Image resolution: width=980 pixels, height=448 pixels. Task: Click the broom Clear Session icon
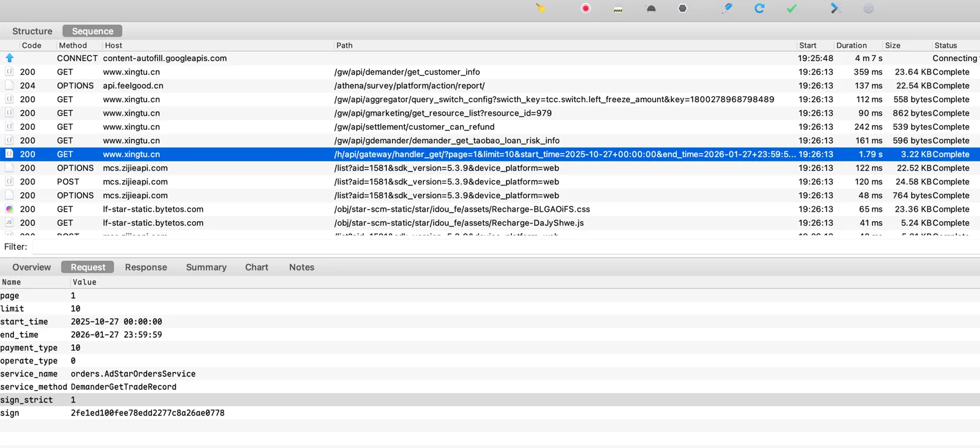point(540,9)
